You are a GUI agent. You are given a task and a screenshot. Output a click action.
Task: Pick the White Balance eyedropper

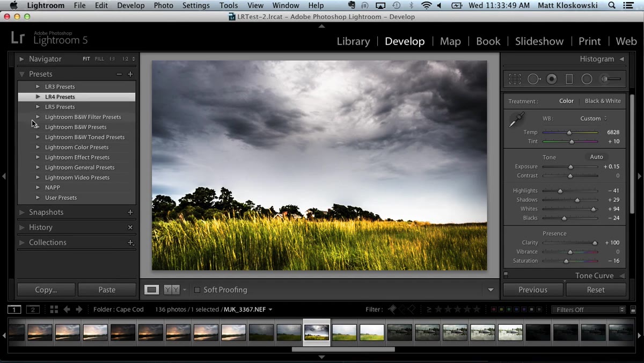(x=516, y=120)
